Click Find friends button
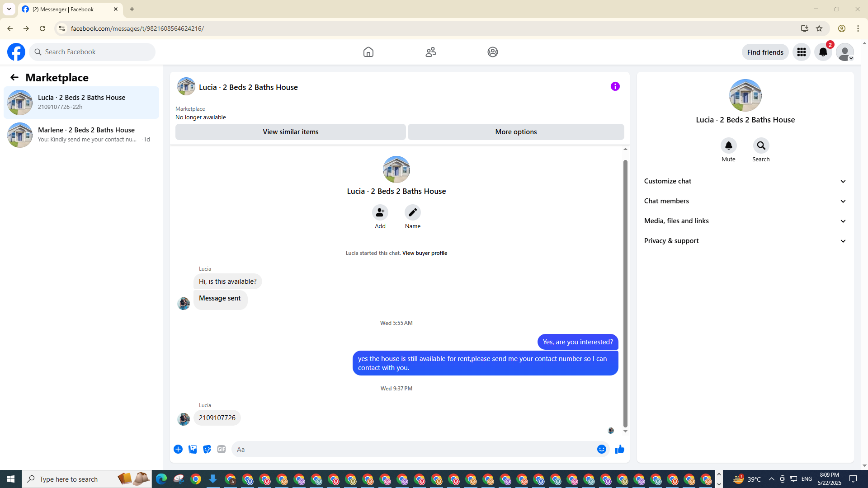Viewport: 868px width, 488px height. [x=765, y=52]
